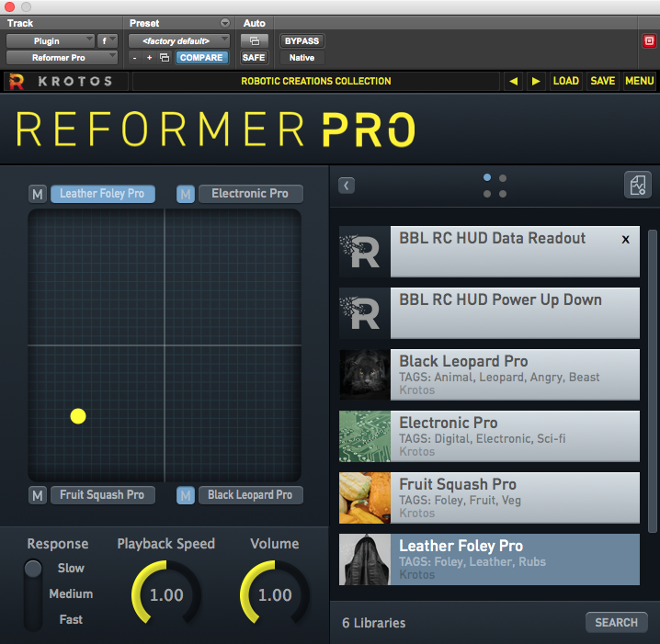This screenshot has width=660, height=644.
Task: Toggle the COMPARE button
Action: pos(201,58)
